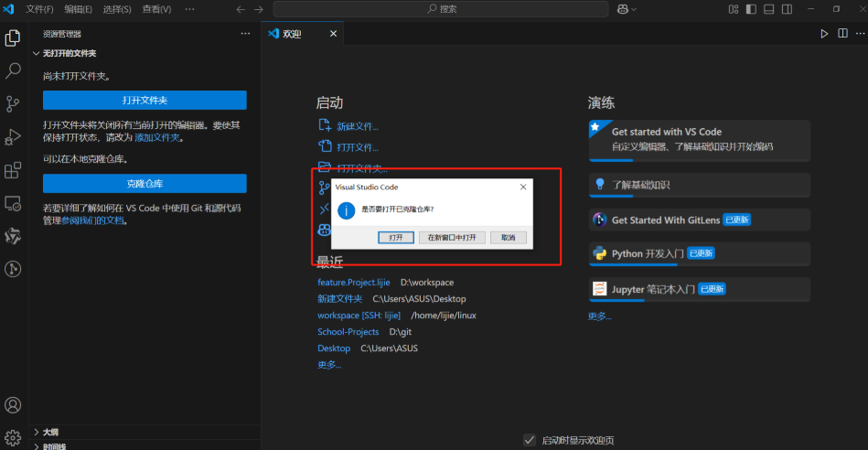Open the Source Control view
This screenshot has width=868, height=450.
coord(13,103)
